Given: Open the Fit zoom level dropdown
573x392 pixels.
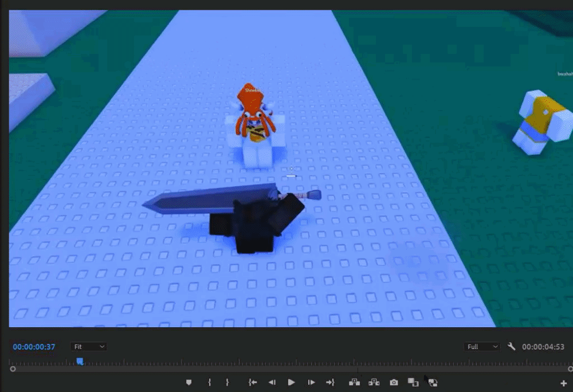Looking at the screenshot, I should pos(89,347).
